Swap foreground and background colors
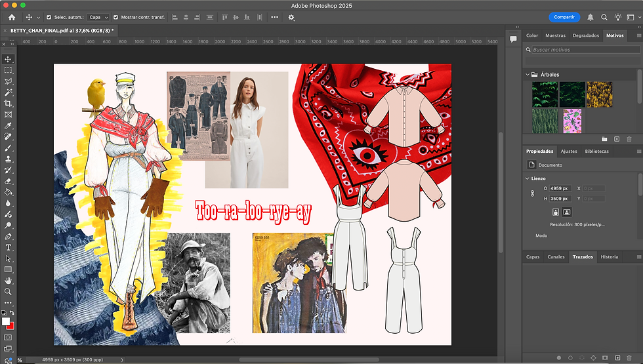The height and width of the screenshot is (364, 643). point(12,313)
